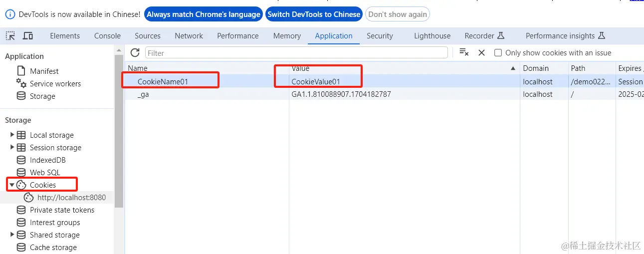The image size is (644, 254).
Task: Dismiss banner with Don't show again
Action: pos(398,14)
